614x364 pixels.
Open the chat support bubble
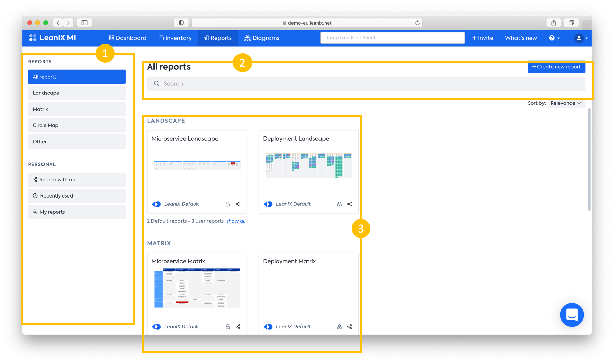click(572, 315)
